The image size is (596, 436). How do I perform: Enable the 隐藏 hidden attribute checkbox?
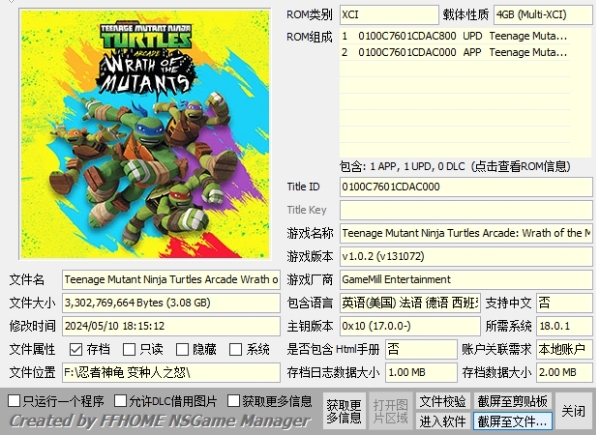tap(182, 349)
